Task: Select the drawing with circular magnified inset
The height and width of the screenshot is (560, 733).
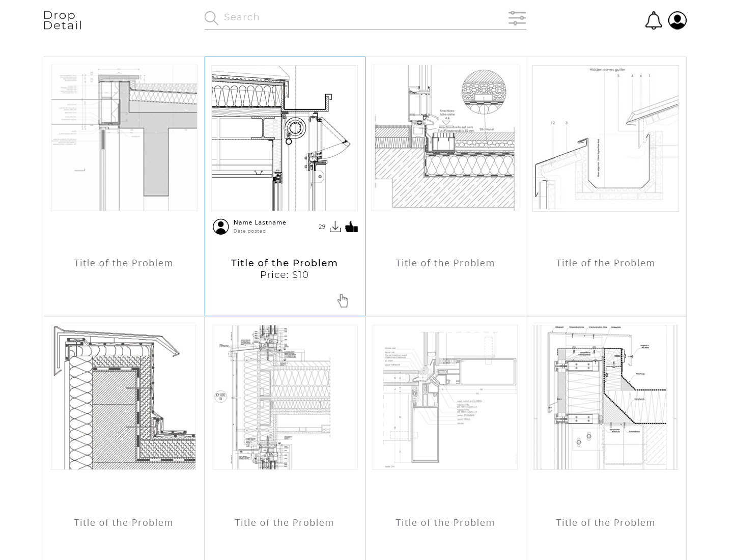Action: [x=444, y=138]
